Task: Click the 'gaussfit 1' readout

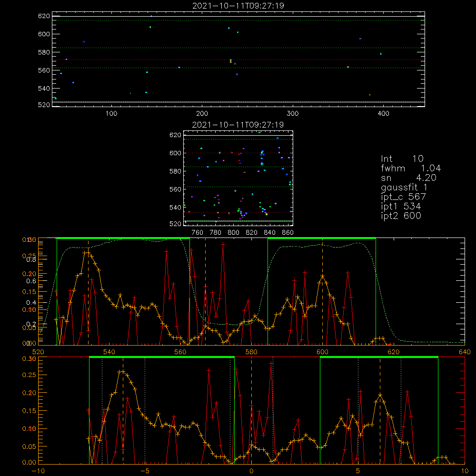Action: tap(404, 187)
